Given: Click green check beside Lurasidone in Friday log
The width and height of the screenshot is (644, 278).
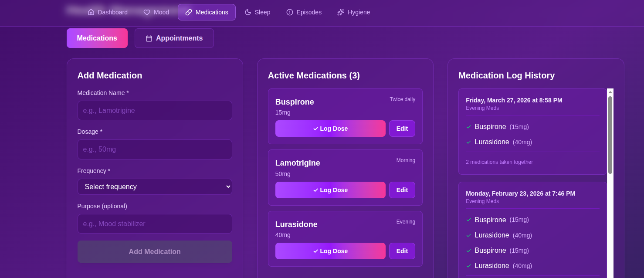Looking at the screenshot, I should point(468,142).
